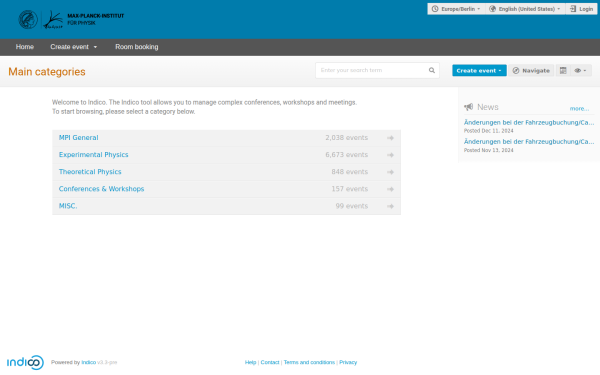Go to Home in navigation bar
The width and height of the screenshot is (600, 375).
(x=25, y=47)
